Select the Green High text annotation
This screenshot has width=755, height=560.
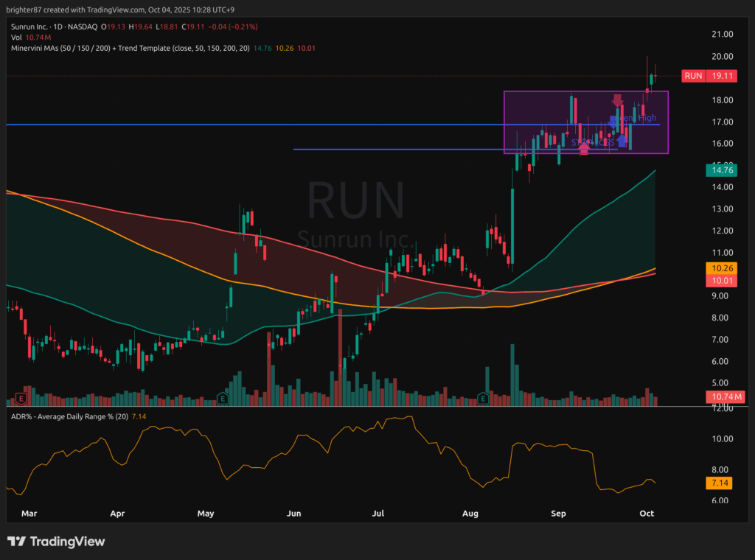pos(636,118)
